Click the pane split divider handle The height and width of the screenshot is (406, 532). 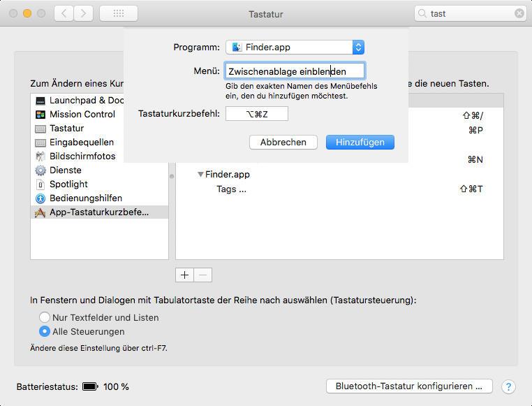[172, 176]
